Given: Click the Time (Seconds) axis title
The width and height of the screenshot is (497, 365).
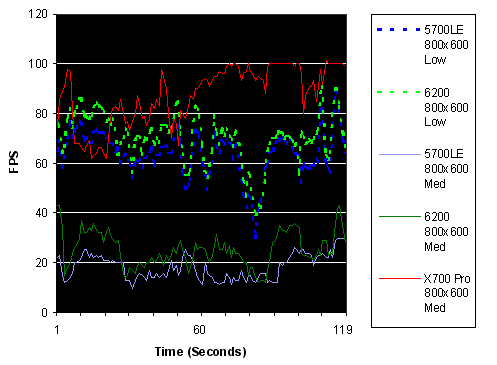Looking at the screenshot, I should point(201,352).
